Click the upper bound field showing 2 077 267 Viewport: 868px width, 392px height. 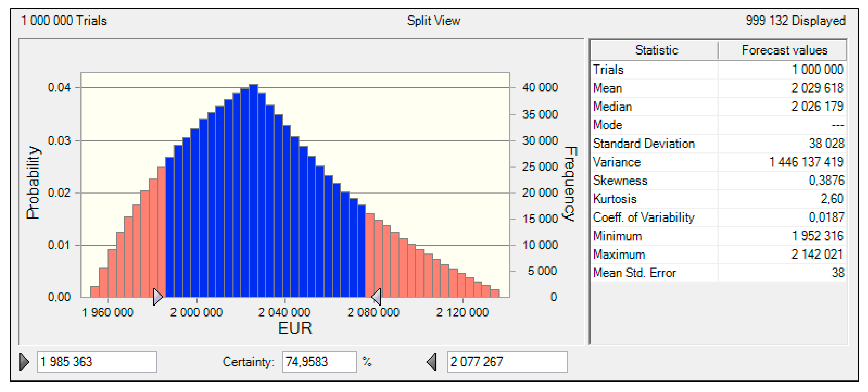(507, 362)
